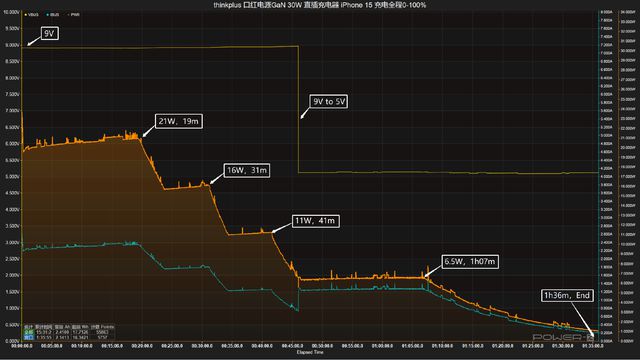Click the 00:10:00.0 time axis tick

point(82,346)
